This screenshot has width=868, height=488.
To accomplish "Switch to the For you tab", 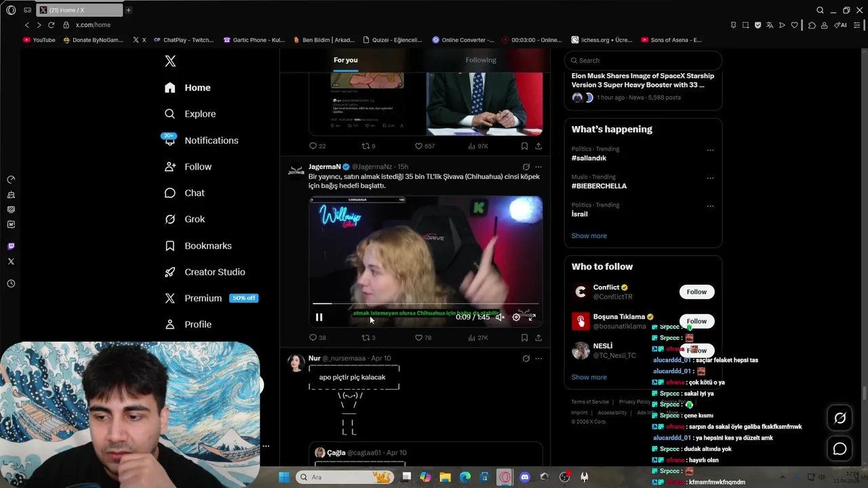I will coord(345,60).
